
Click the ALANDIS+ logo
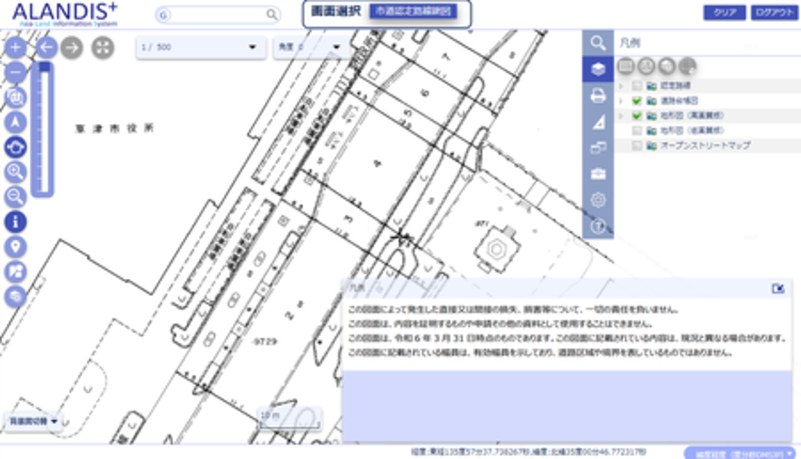(65, 14)
